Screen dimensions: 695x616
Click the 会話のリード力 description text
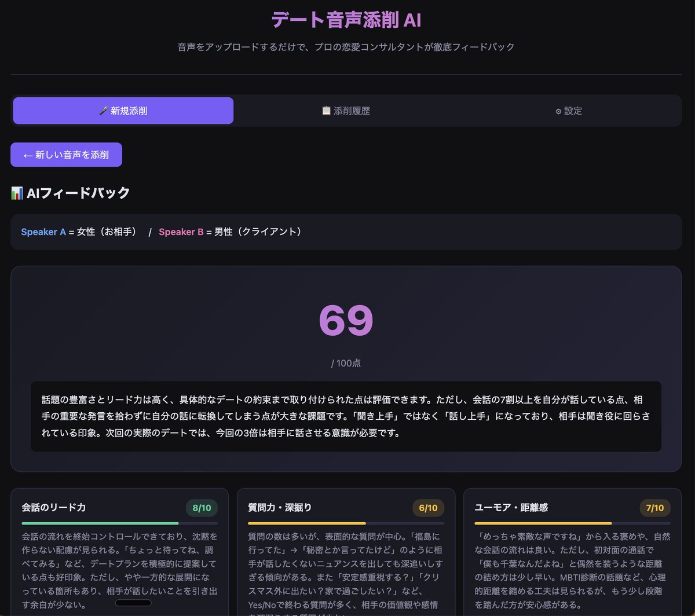119,570
